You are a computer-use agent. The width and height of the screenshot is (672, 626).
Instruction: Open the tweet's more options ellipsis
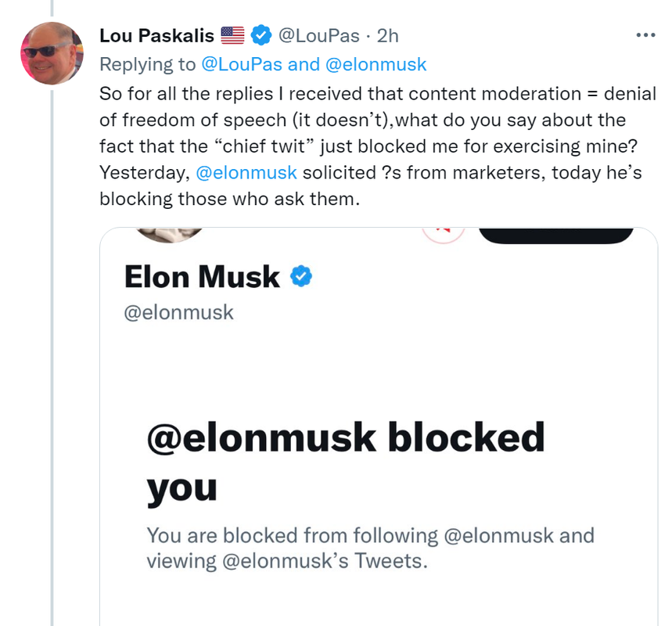tap(645, 35)
